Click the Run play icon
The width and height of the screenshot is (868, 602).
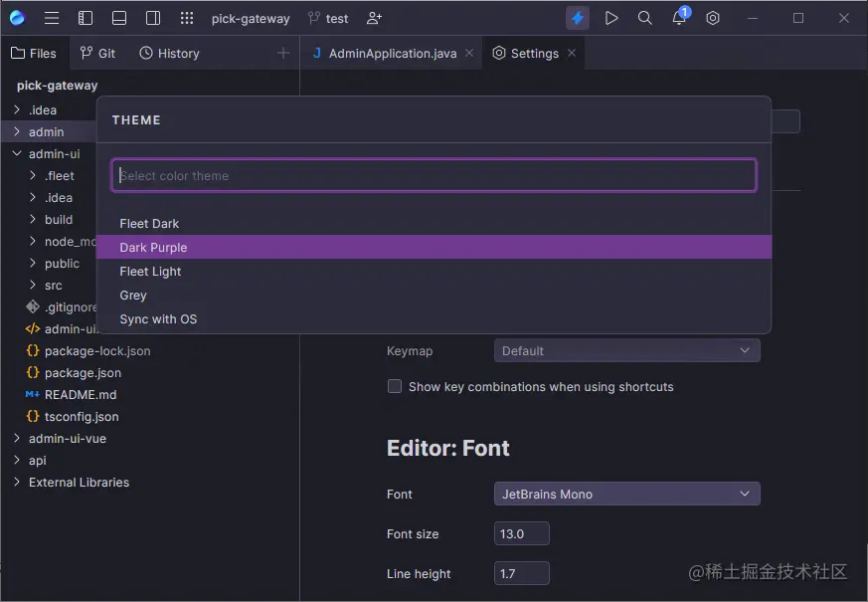pyautogui.click(x=611, y=18)
